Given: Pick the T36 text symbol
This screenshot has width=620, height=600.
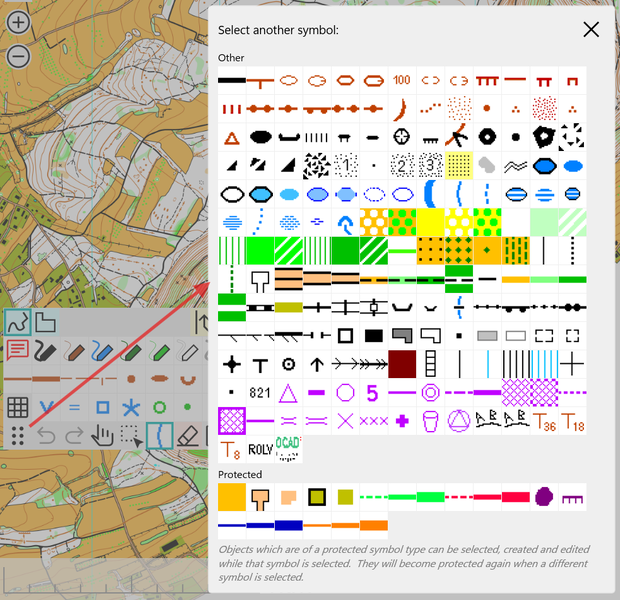Looking at the screenshot, I should (544, 421).
